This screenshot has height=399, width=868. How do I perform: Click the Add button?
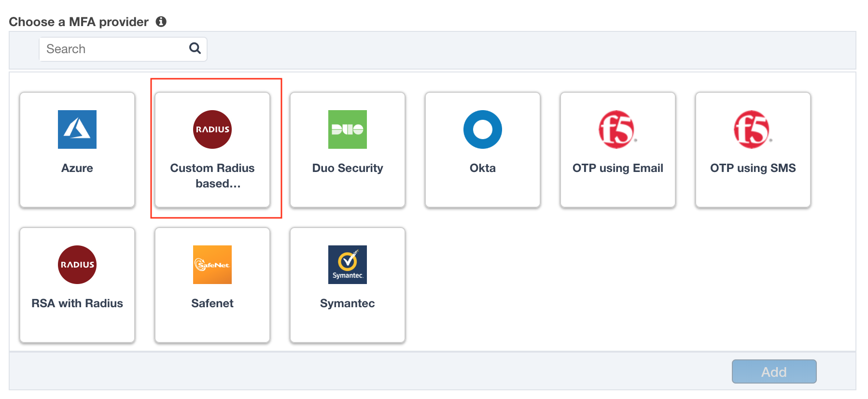(x=774, y=371)
